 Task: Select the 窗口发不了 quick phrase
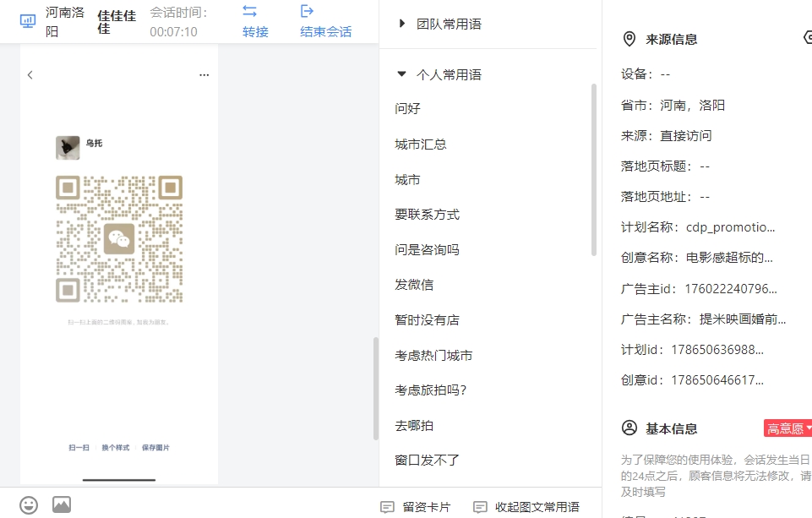tap(427, 460)
